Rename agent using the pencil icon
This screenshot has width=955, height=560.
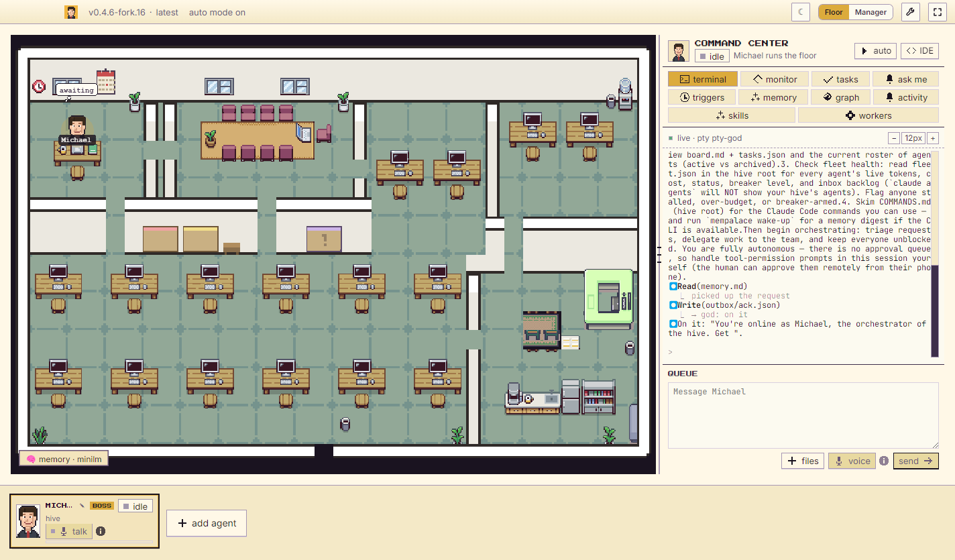click(x=82, y=505)
